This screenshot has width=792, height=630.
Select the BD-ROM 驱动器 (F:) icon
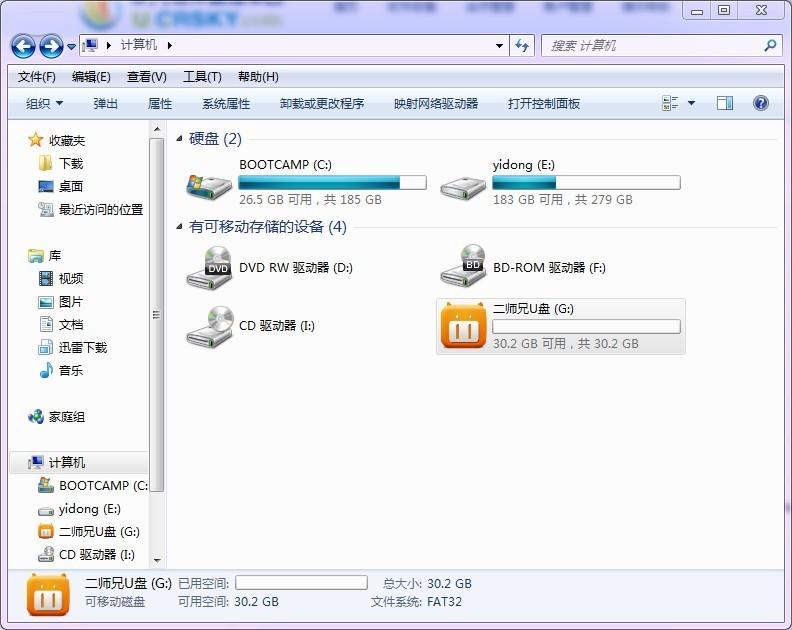pyautogui.click(x=463, y=266)
